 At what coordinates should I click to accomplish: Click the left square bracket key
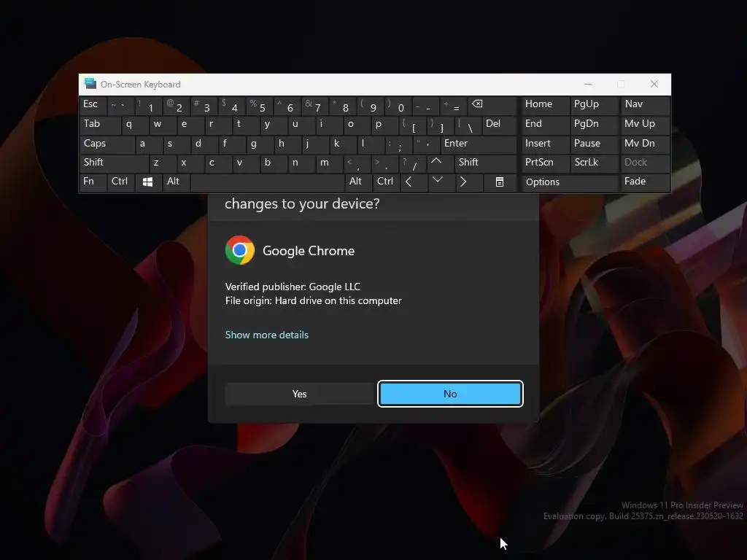click(411, 124)
